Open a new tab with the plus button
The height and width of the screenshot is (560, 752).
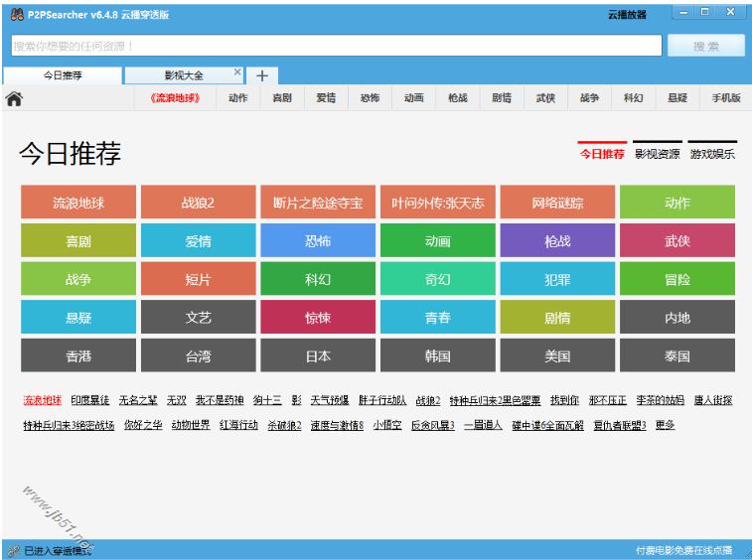tap(262, 75)
